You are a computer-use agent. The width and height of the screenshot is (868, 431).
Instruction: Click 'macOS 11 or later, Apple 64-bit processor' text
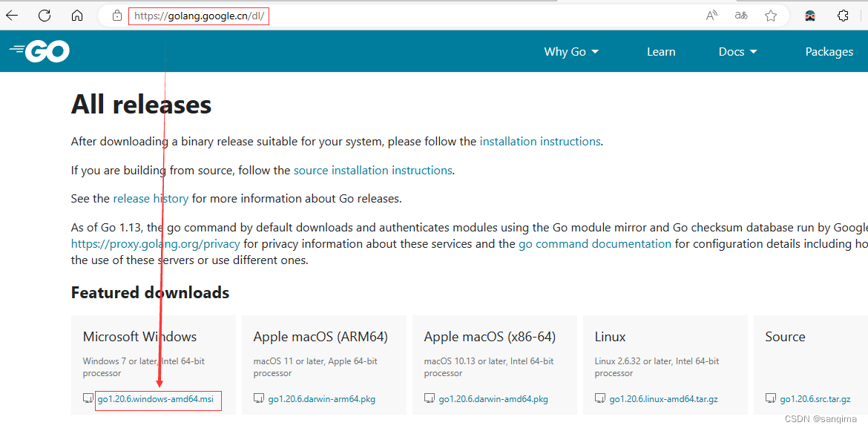(315, 366)
